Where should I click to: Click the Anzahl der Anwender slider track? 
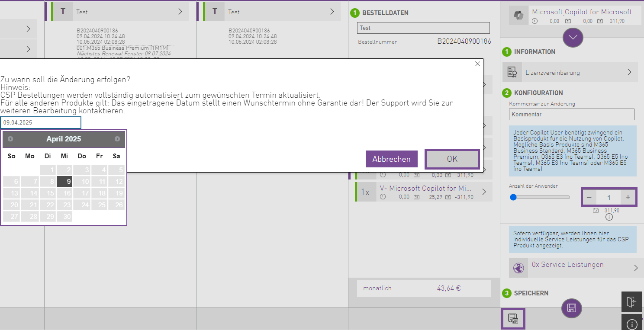pos(540,197)
